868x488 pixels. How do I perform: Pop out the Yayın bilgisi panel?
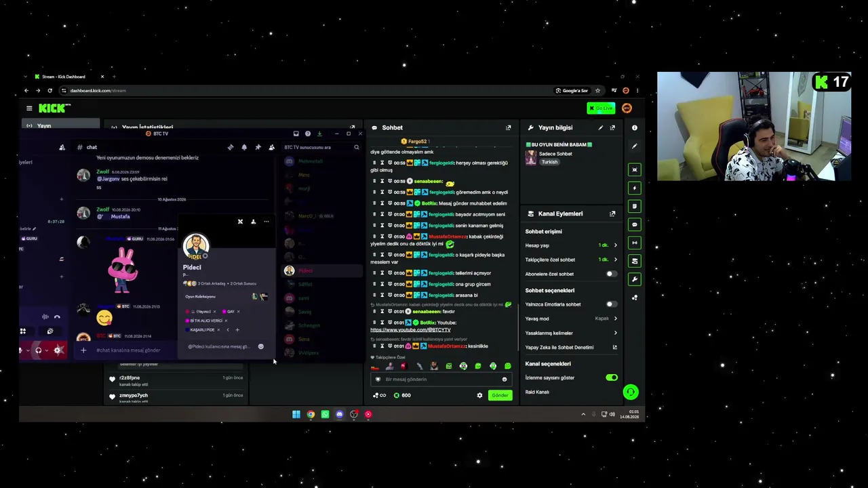(x=612, y=127)
